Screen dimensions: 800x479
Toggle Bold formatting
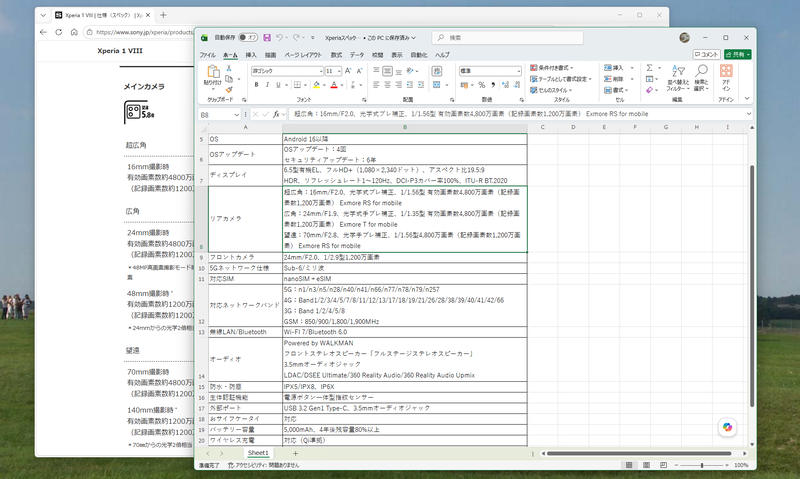[x=256, y=85]
